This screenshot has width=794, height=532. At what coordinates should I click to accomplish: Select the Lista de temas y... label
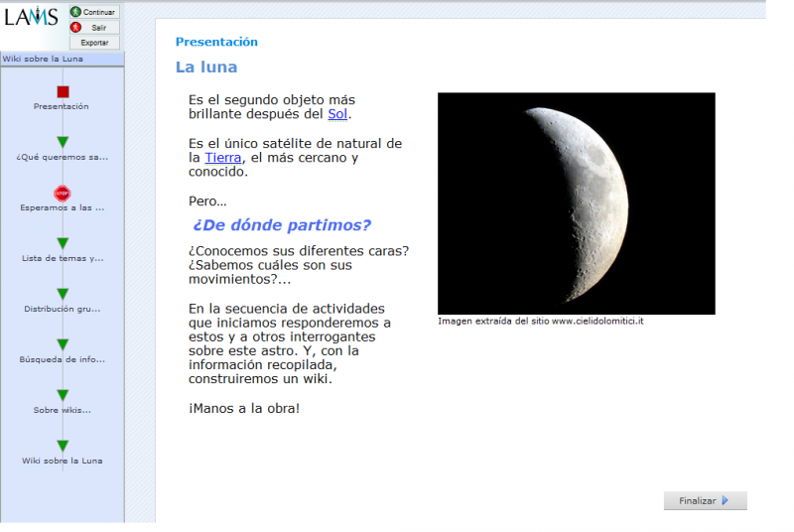[x=63, y=258]
